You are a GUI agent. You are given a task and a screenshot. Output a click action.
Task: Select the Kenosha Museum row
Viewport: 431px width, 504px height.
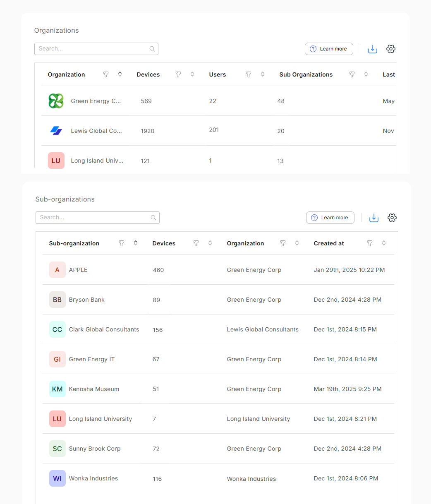click(218, 389)
